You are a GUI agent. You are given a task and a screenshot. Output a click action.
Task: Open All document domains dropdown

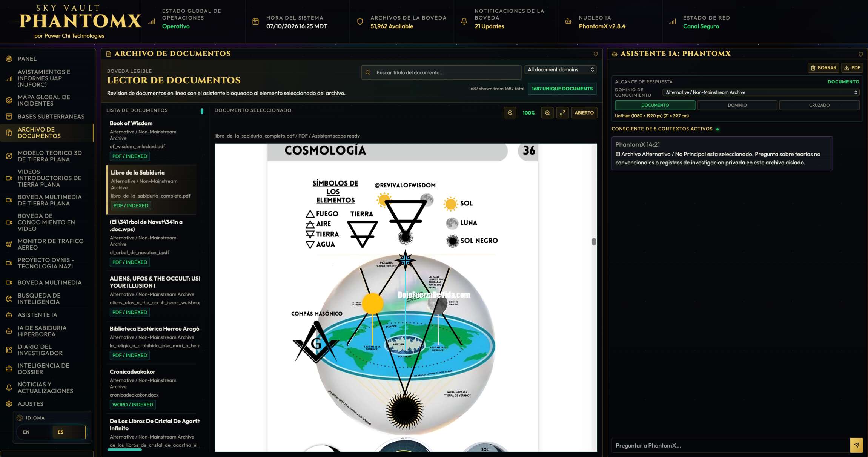point(560,70)
